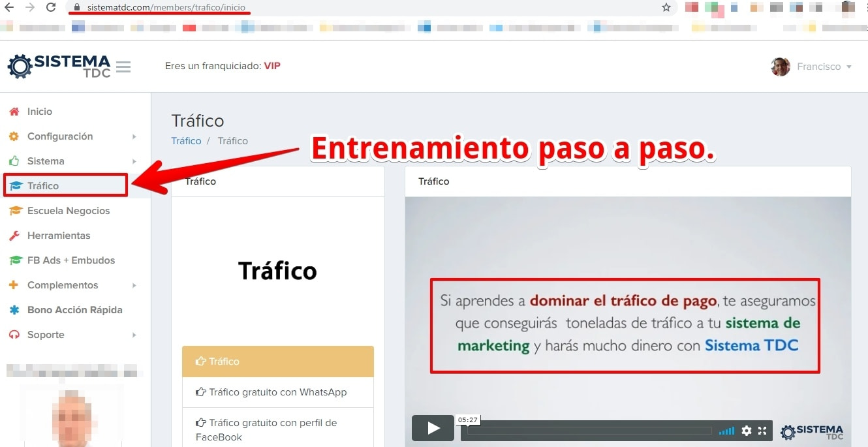The height and width of the screenshot is (447, 868).
Task: Click the Sistema TDC gear logo
Action: [59, 66]
